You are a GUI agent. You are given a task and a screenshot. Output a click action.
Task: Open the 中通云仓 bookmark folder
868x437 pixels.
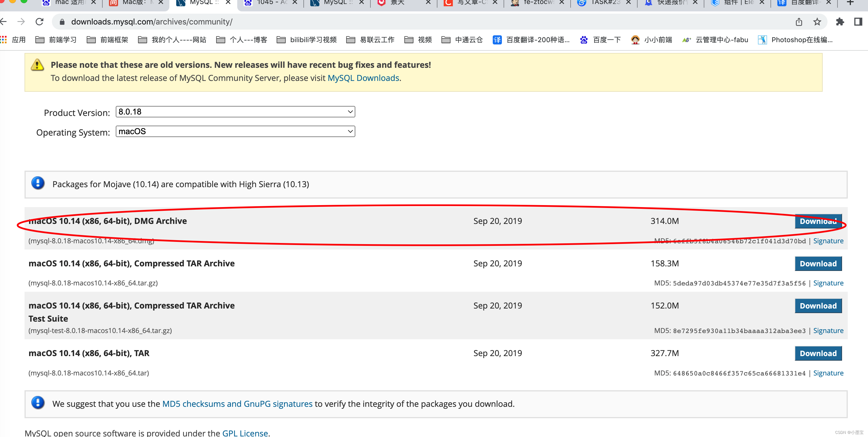coord(462,40)
